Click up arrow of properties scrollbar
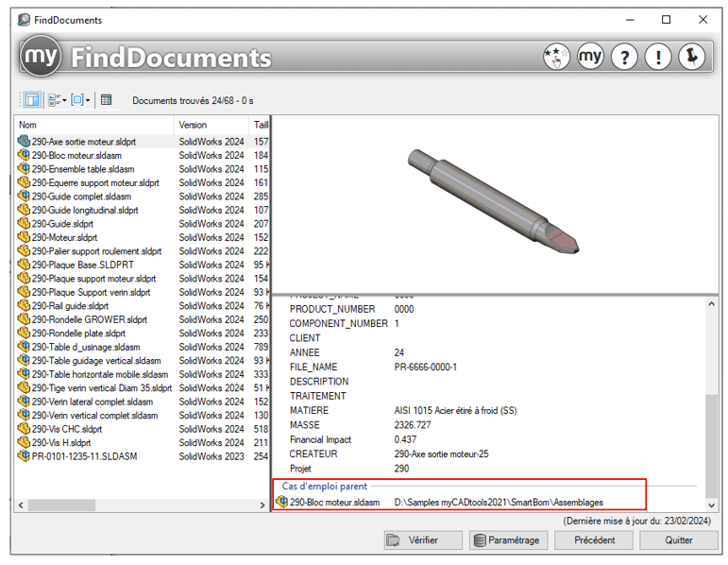Screen dimensions: 728x565 pos(711,304)
